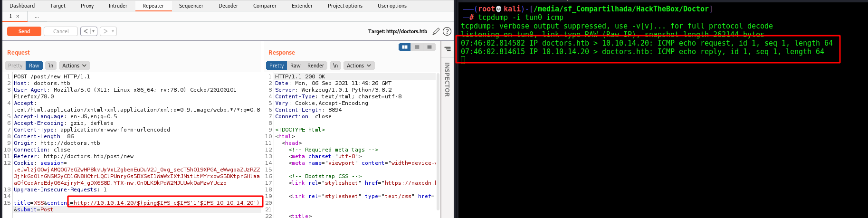This screenshot has height=218, width=868.
Task: Click HTTP/1.1 200 OK response line
Action: (300, 76)
